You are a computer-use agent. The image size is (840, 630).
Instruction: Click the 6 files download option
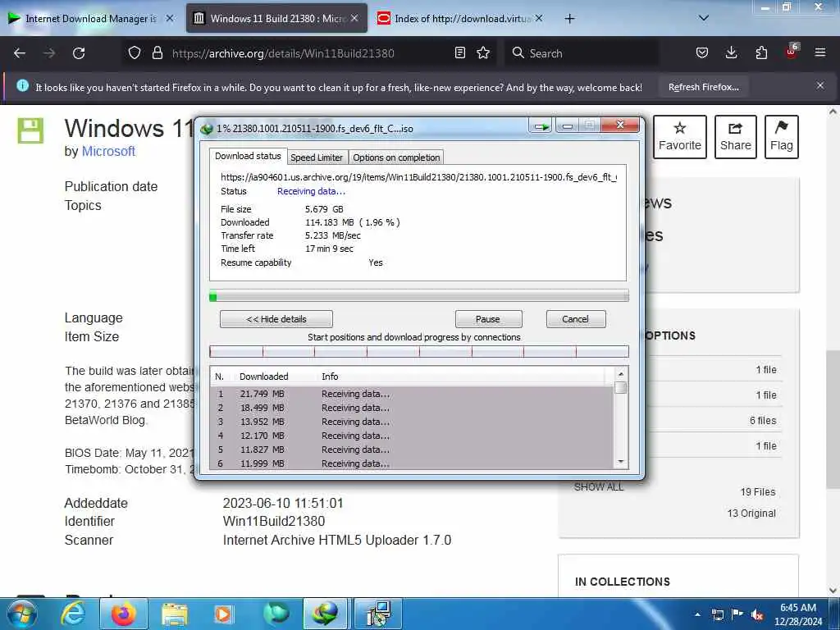(763, 421)
